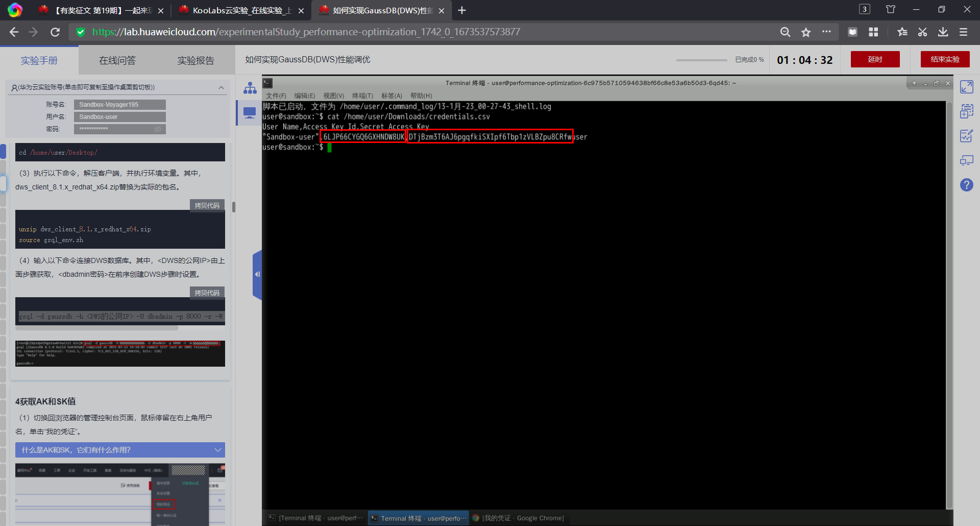
Task: Toggle the reading mode book icon
Action: [852, 32]
